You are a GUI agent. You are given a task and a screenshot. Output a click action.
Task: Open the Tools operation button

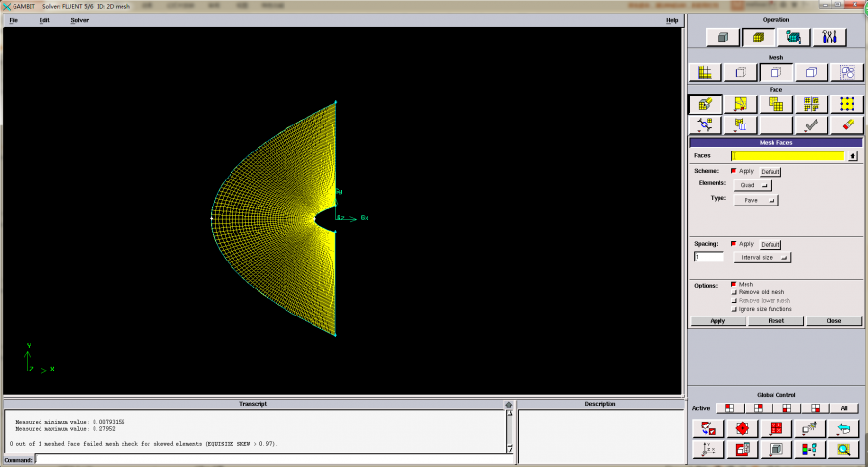point(829,38)
